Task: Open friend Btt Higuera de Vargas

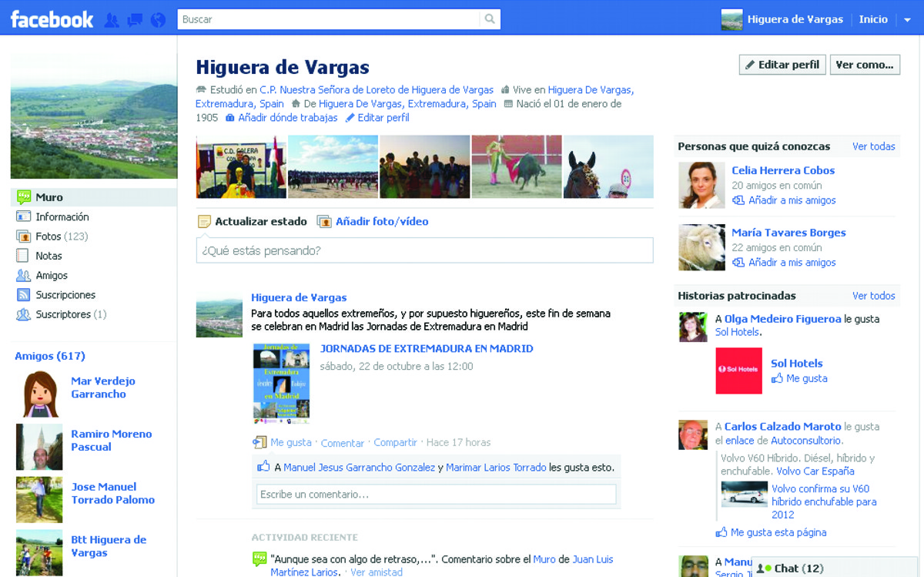Action: [109, 546]
